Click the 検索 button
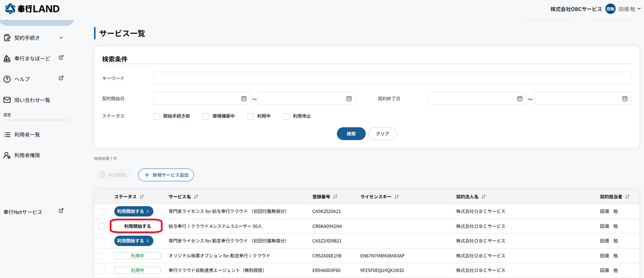Image resolution: width=644 pixels, height=278 pixels. (351, 134)
